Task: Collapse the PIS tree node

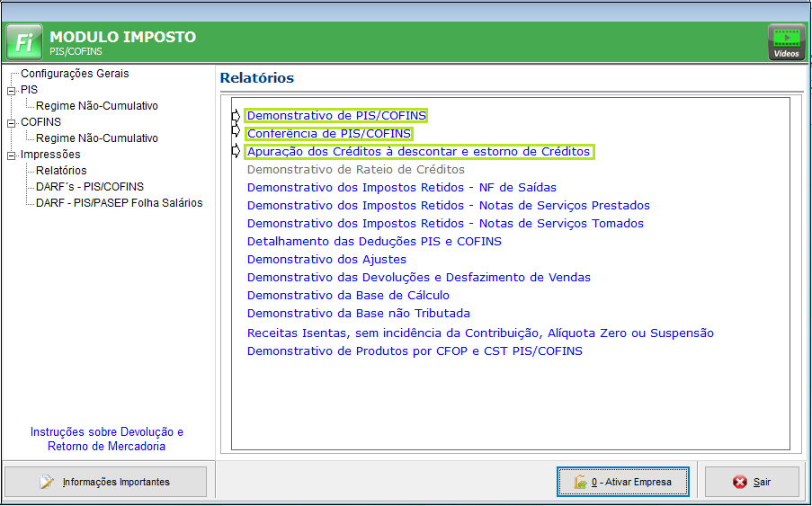Action: point(11,90)
